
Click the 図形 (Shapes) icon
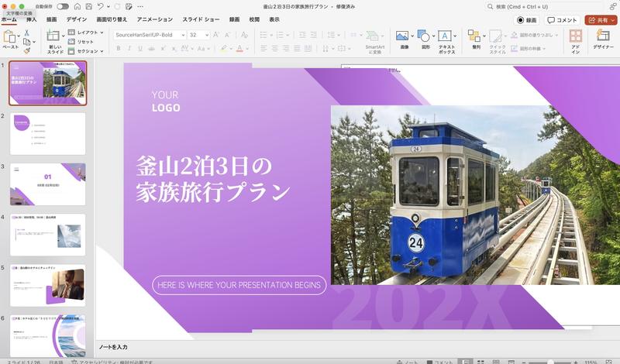[425, 36]
